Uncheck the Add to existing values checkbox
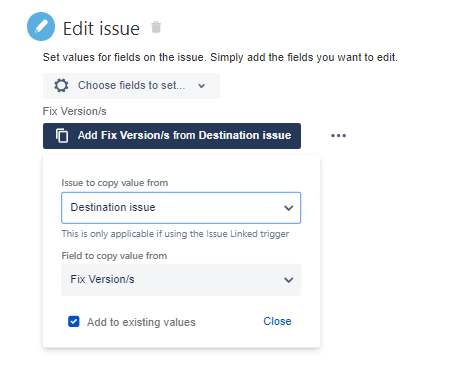 pos(74,322)
